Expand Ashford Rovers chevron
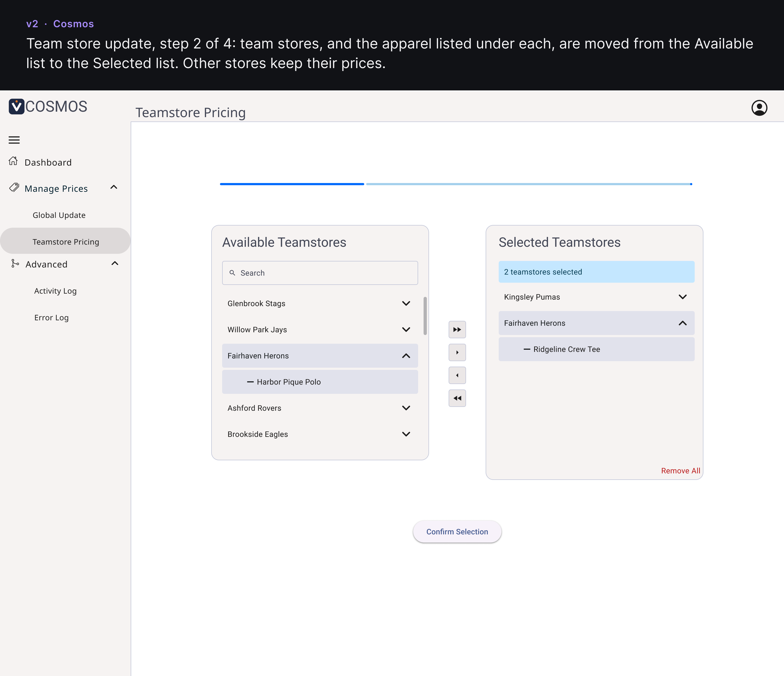 click(x=406, y=408)
